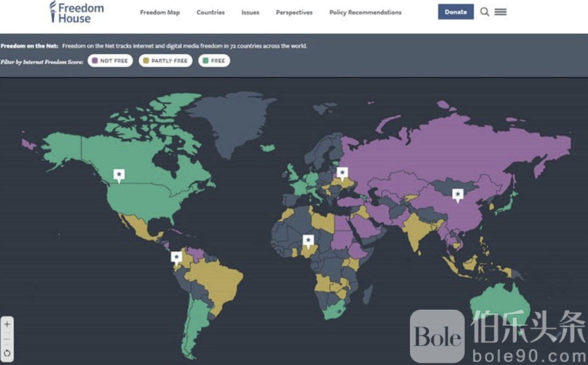Screen dimensions: 588x365
Task: Go to the Perspectives page
Action: click(294, 12)
